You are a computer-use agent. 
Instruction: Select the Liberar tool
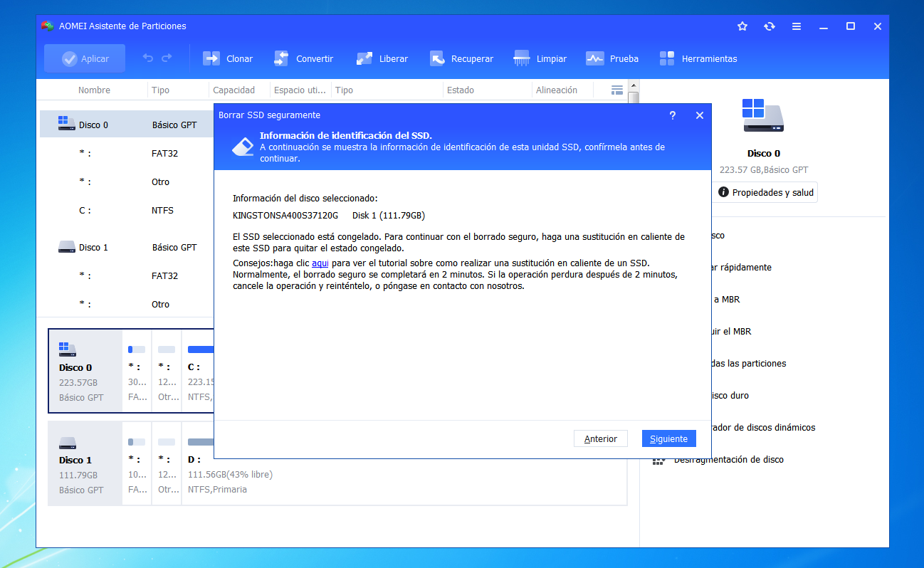coord(382,58)
